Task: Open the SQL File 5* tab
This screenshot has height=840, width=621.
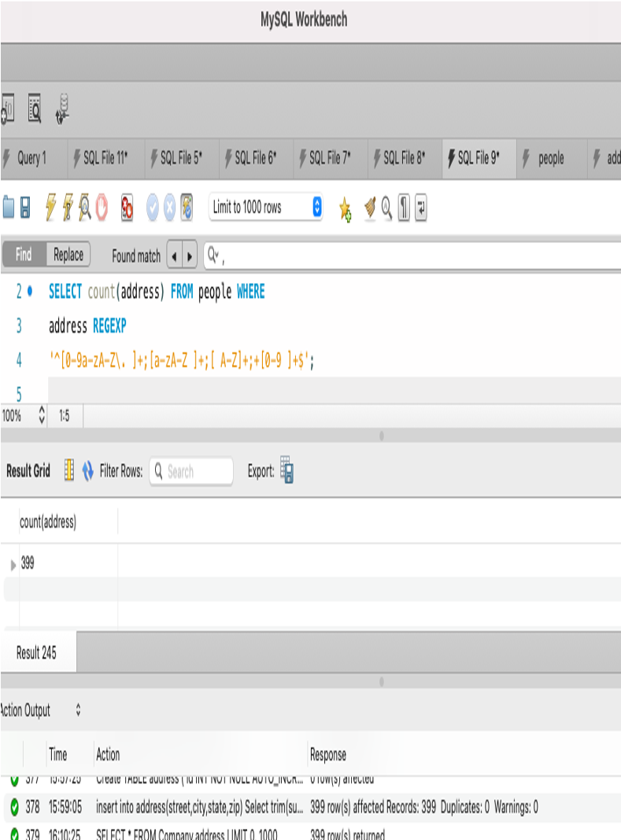Action: [182, 158]
